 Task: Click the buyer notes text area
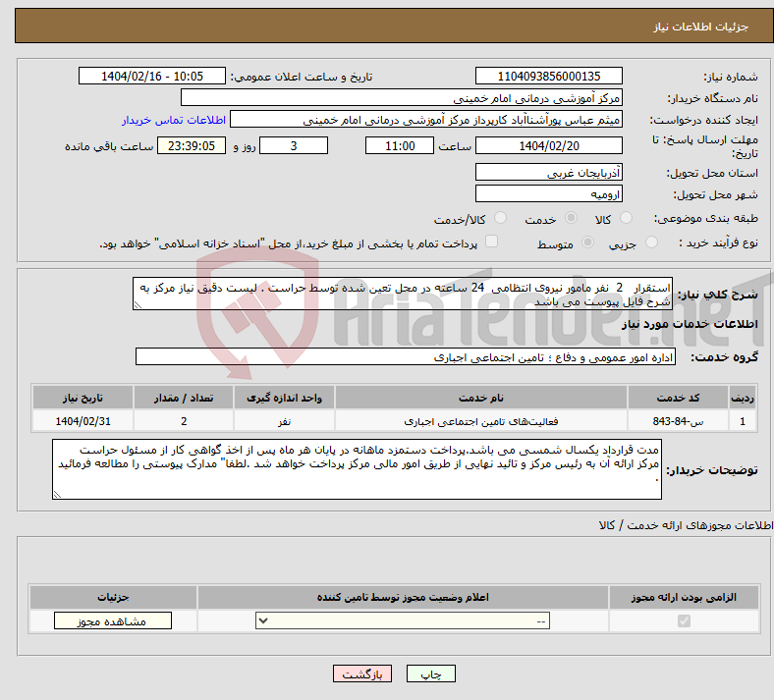[357, 469]
